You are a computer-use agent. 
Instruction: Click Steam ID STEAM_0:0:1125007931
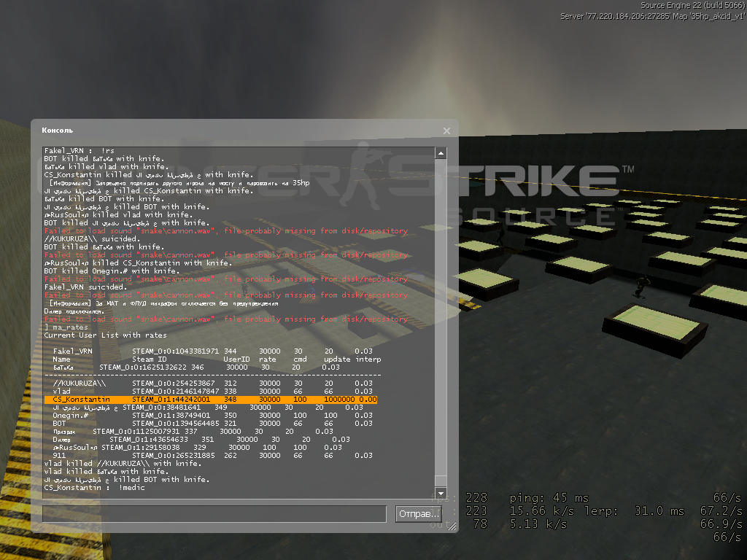click(136, 432)
